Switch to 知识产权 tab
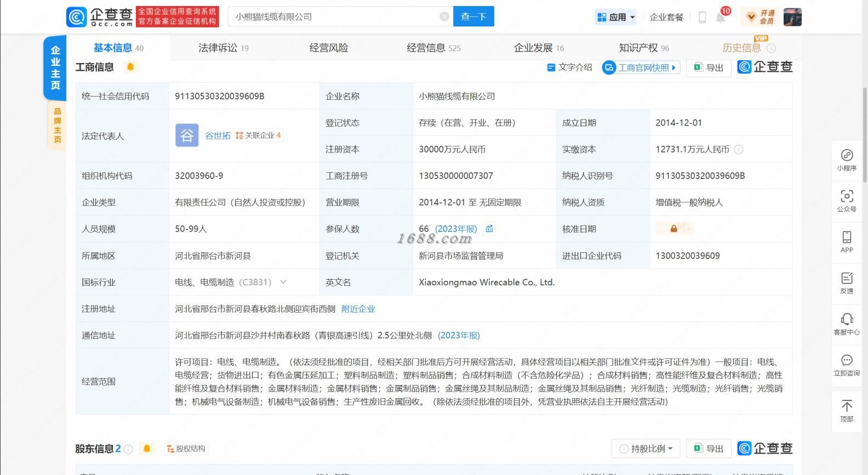Viewport: 868px width, 475px height. (644, 48)
